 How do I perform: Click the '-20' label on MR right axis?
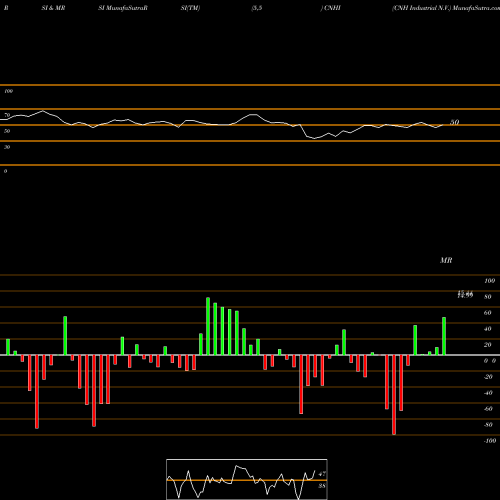point(488,377)
